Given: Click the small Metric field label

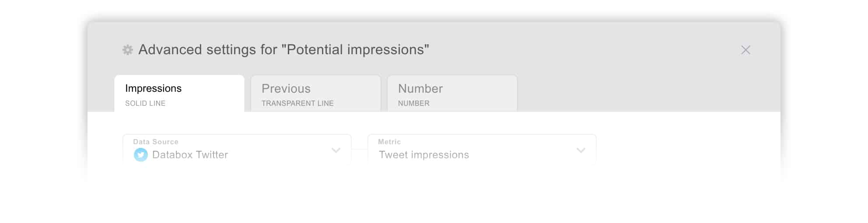Looking at the screenshot, I should click(389, 142).
